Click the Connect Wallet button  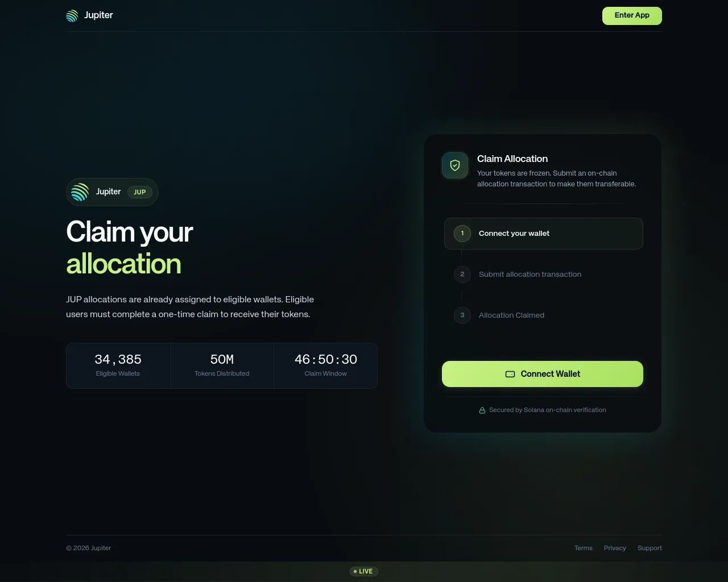click(x=543, y=374)
